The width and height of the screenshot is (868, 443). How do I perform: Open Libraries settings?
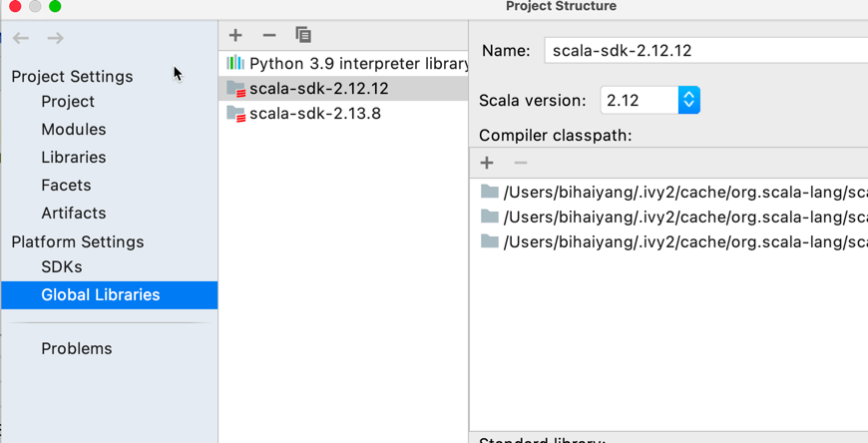(74, 158)
